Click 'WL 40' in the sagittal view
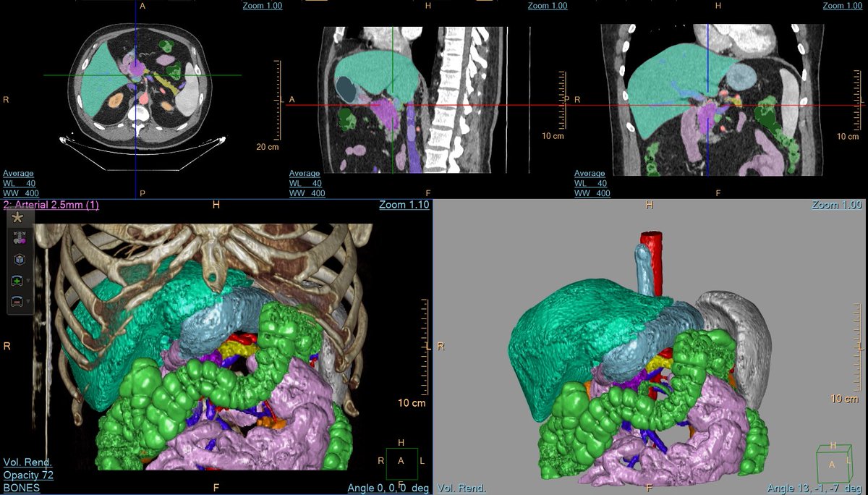868x495 pixels. [307, 184]
